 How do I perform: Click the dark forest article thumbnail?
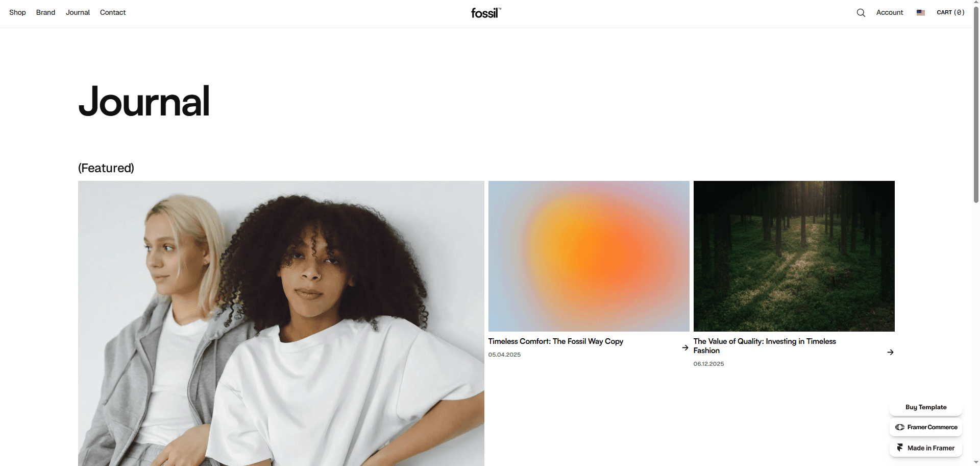click(x=794, y=256)
